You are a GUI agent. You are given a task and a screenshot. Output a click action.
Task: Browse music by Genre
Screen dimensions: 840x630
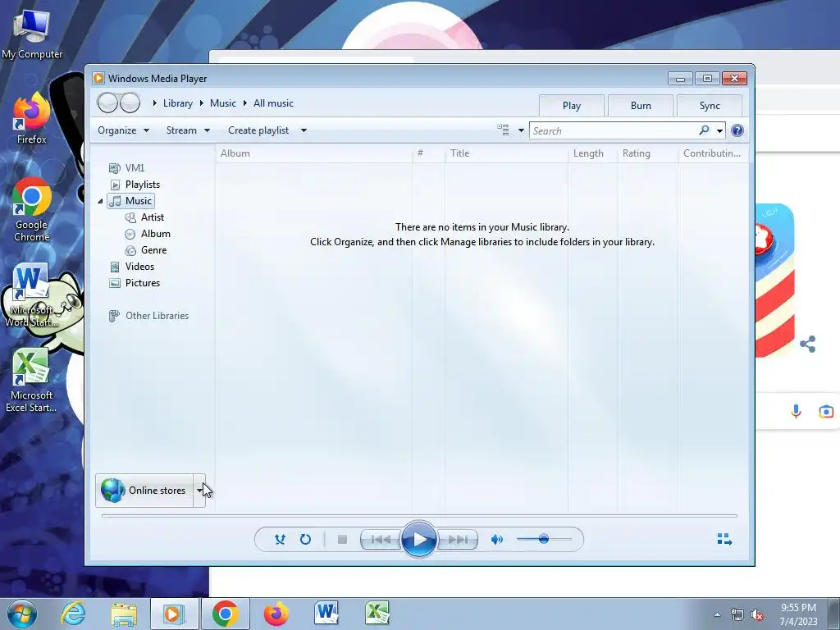coord(145,250)
